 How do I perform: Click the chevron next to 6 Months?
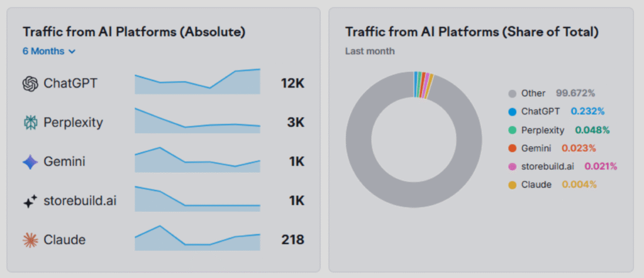[72, 52]
